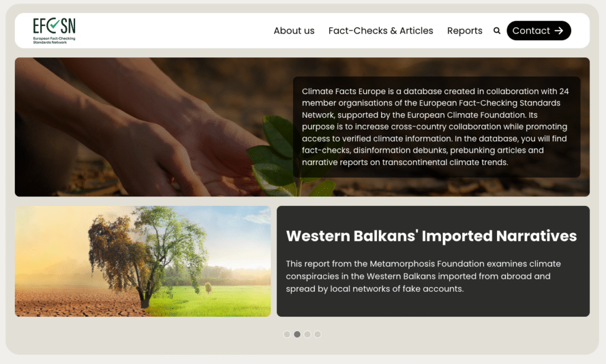Click the green checkmark in the logo
Screen dimensions: 606x364
pyautogui.click(x=54, y=25)
